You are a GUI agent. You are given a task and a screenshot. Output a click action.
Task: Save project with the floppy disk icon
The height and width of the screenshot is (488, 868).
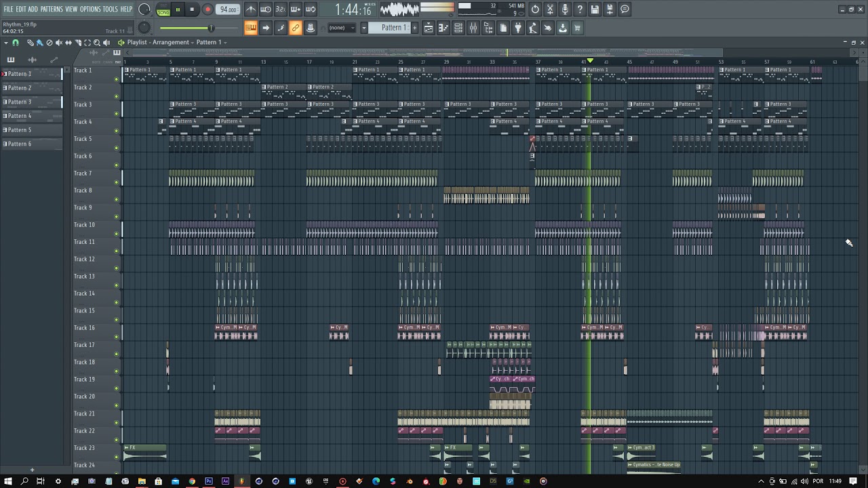click(x=595, y=9)
